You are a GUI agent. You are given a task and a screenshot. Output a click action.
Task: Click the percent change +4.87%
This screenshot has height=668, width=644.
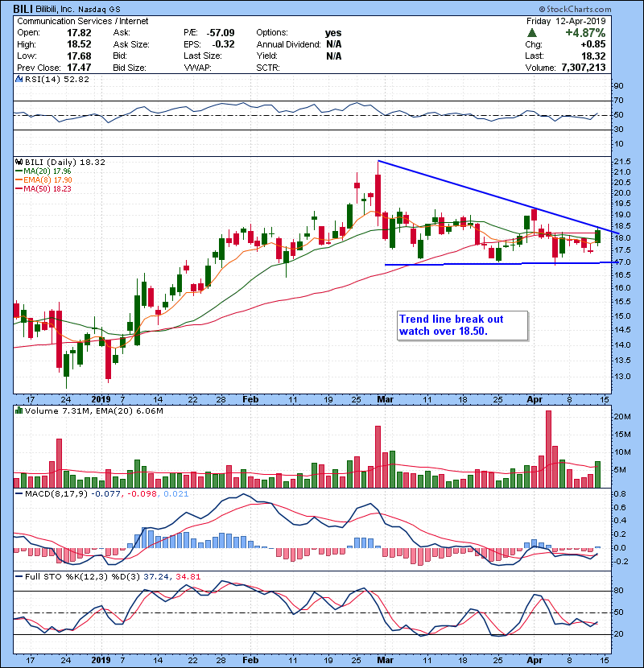click(x=585, y=33)
